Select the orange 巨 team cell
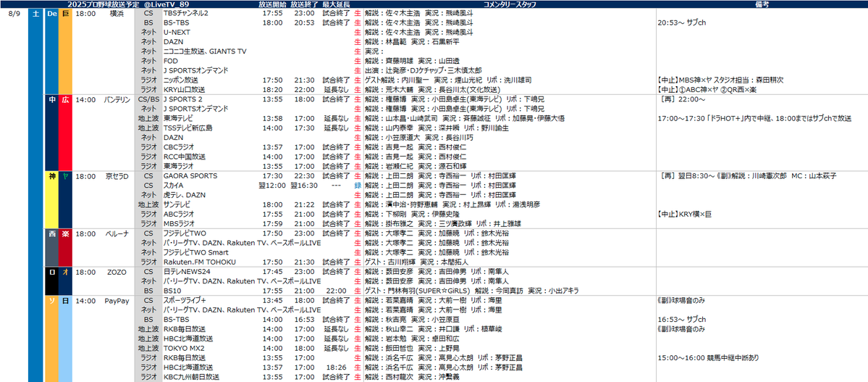Viewport: 868px width, 382px height. click(x=65, y=13)
